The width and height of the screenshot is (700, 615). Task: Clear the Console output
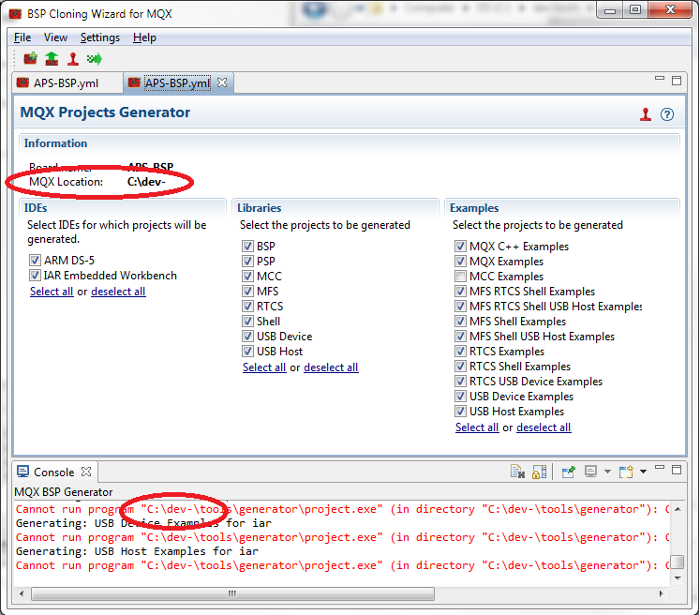click(517, 472)
